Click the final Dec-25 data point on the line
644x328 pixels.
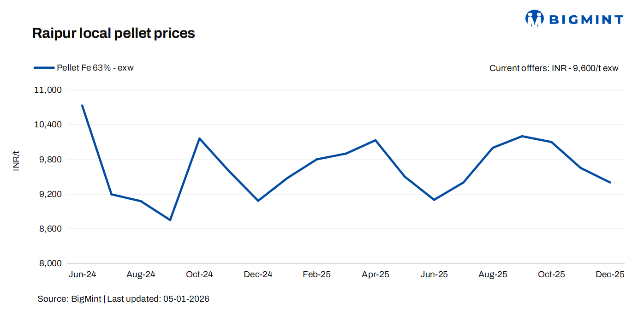(x=610, y=182)
